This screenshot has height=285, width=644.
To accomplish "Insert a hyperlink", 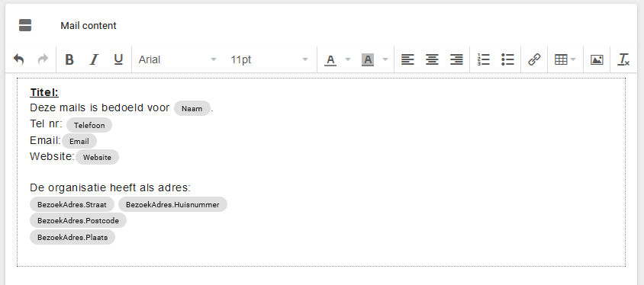I will (534, 60).
